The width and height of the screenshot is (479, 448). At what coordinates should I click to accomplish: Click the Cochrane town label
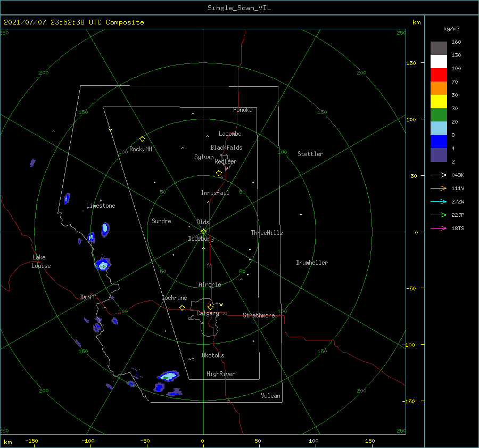click(174, 298)
